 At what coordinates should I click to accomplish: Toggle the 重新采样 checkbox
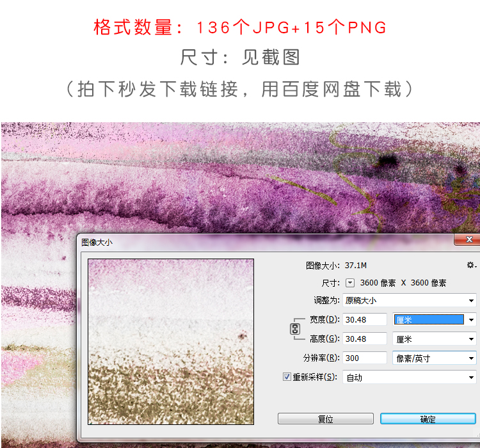pos(287,377)
